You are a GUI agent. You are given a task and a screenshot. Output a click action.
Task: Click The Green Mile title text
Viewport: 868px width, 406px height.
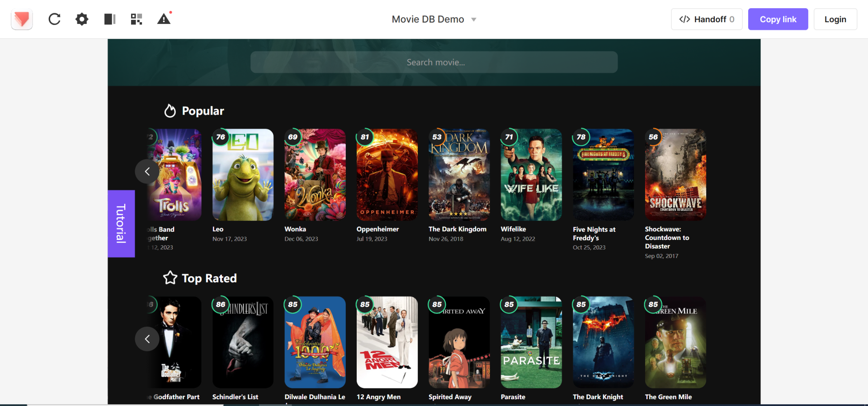[x=668, y=397]
